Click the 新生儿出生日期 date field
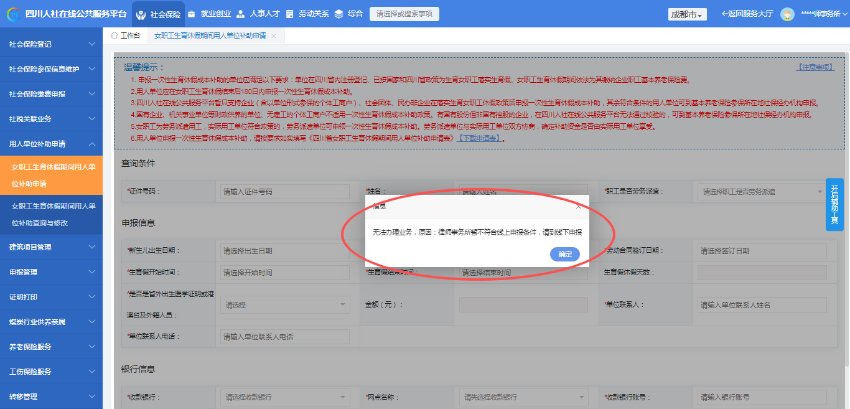The image size is (850, 409). coord(285,251)
